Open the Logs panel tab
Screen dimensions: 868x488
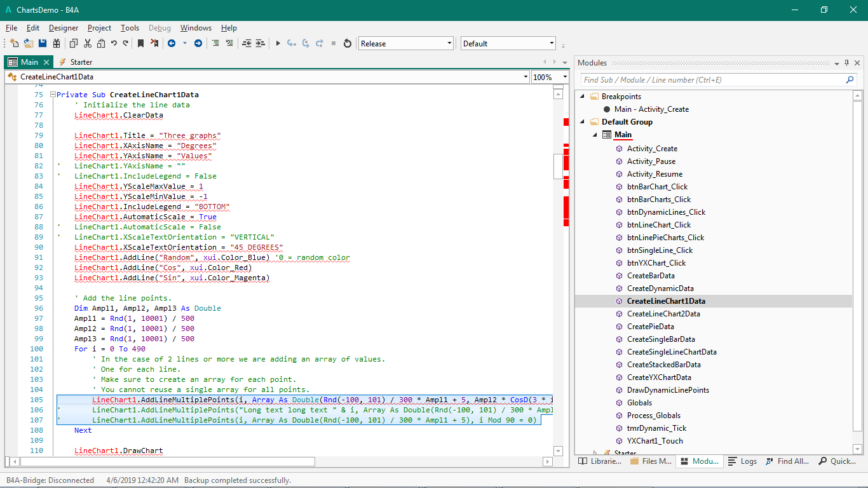click(743, 461)
